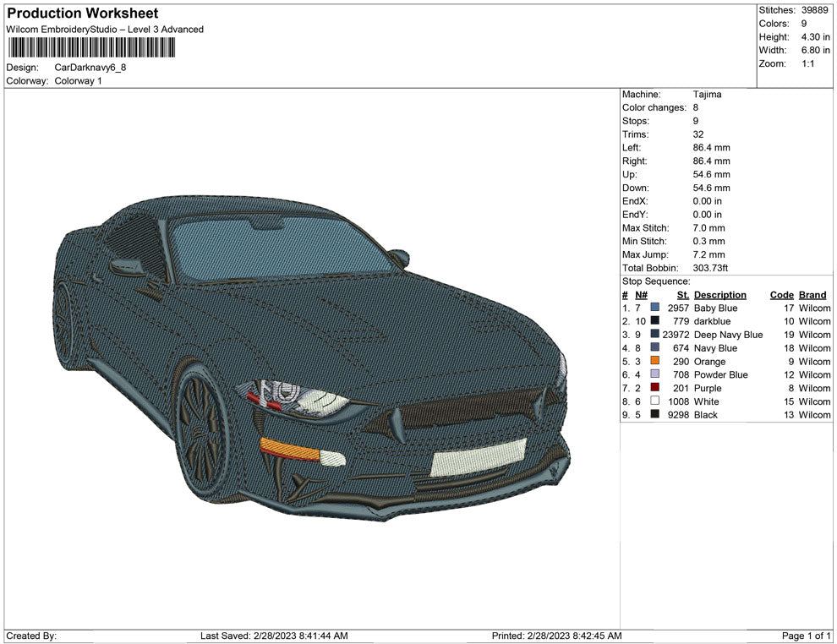837x644 pixels.
Task: Select the Deep Navy Blue swatch
Action: point(654,335)
